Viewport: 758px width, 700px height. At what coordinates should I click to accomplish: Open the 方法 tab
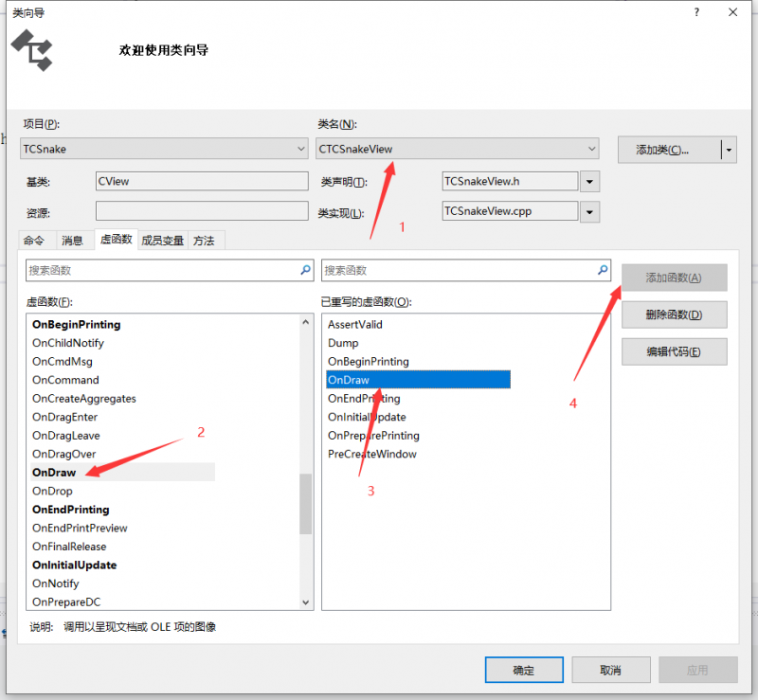coord(204,241)
